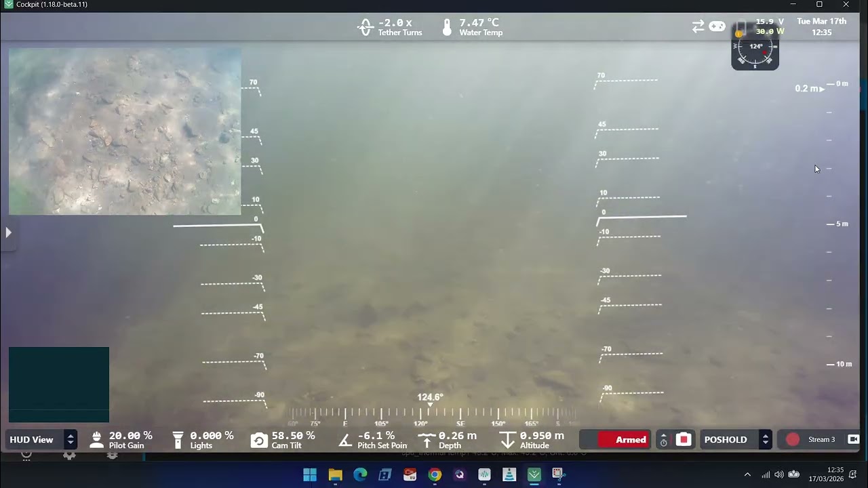Click the -6.1 % Pitch Set Point value
868x488 pixels.
pyautogui.click(x=376, y=436)
